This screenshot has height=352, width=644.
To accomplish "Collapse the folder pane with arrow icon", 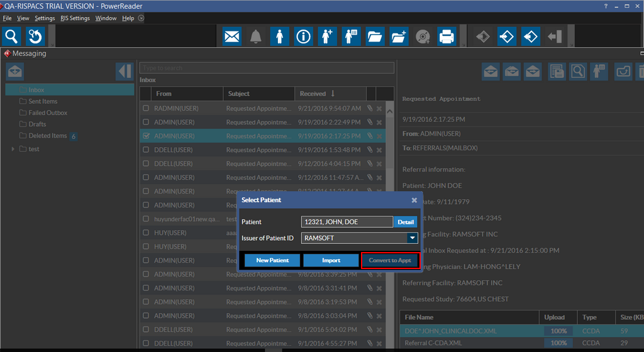I will tap(125, 71).
